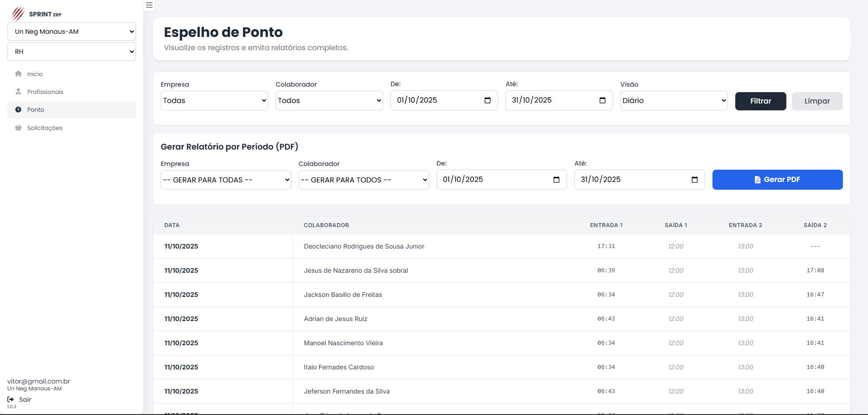Open the filter Colaborador Todos dropdown
This screenshot has width=868, height=415.
tap(329, 101)
